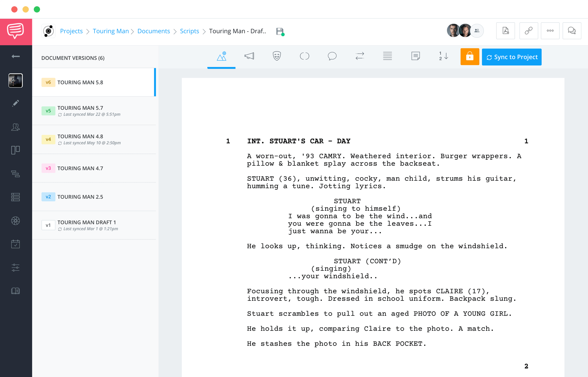Click the 'Last synced Mar 22 @ 5:51pm' text
This screenshot has height=377, width=588.
pos(92,114)
